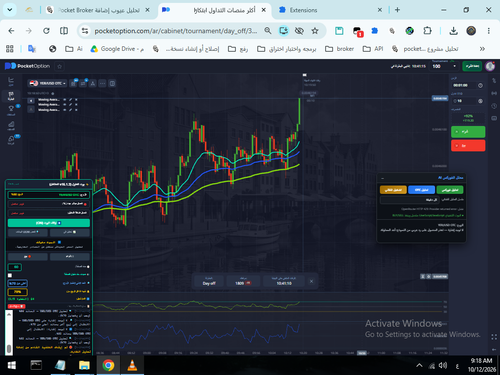Show hidden system tray icons
Screen dimensions: 500x375
[419, 365]
